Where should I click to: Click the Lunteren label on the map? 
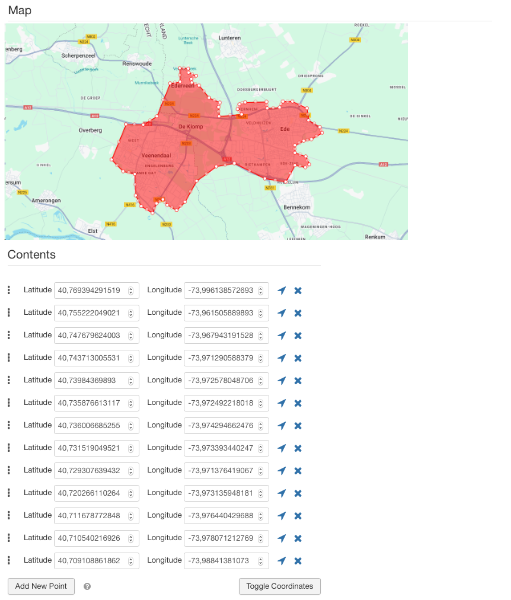[230, 38]
